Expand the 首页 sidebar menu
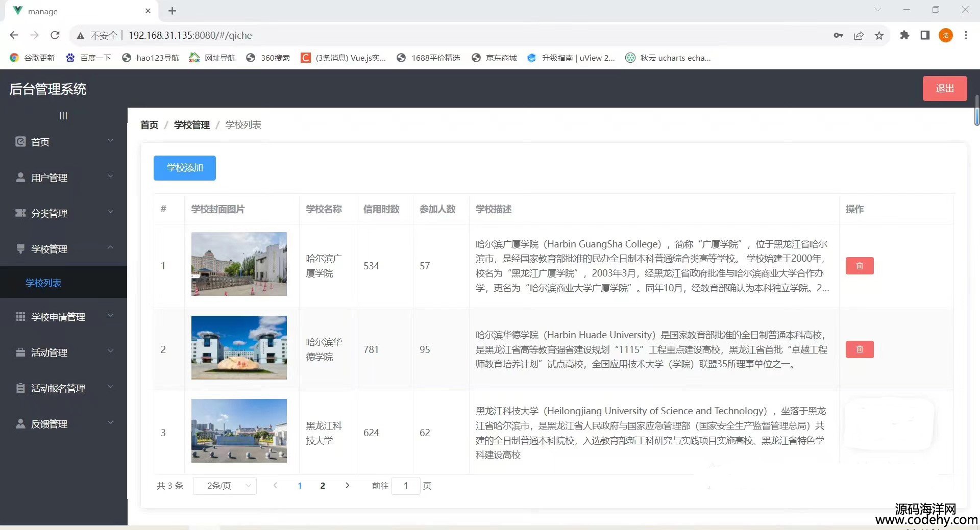This screenshot has width=980, height=530. (x=110, y=141)
